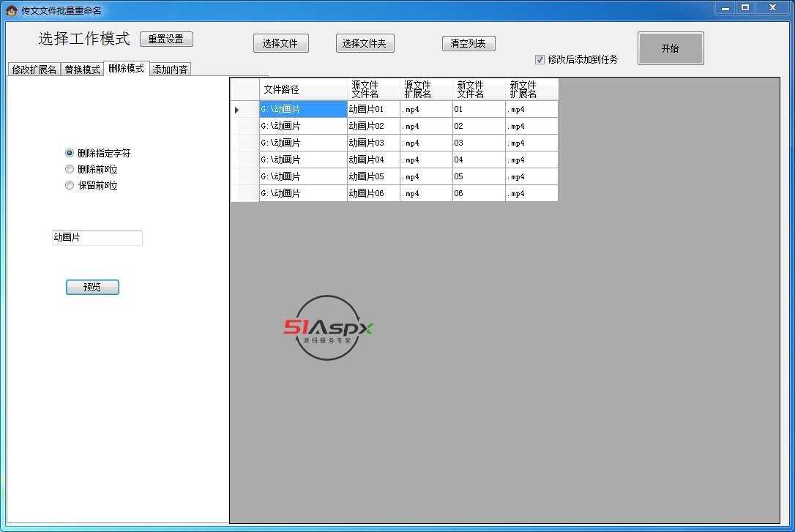Image resolution: width=795 pixels, height=532 pixels.
Task: Click source extension .mp4 in 动画片04 row
Action: point(426,160)
